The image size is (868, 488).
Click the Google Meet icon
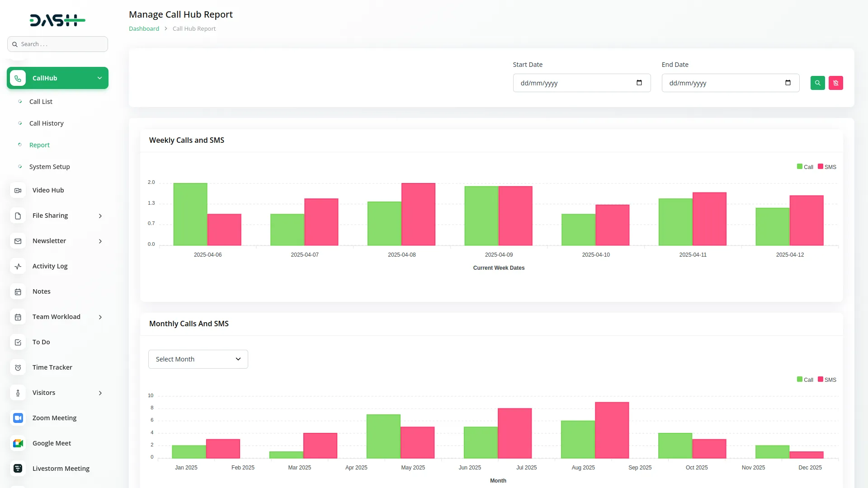pos(18,443)
